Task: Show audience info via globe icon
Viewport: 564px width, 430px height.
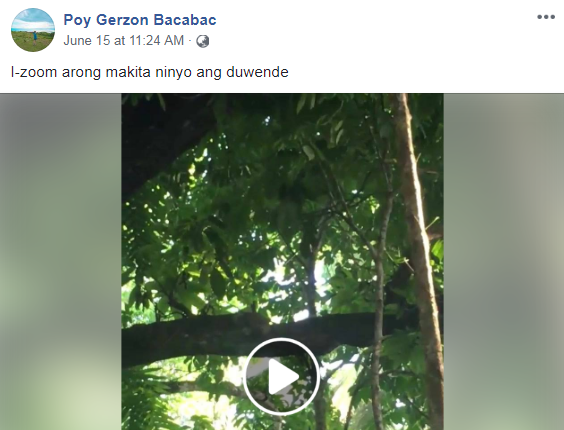Action: 203,41
